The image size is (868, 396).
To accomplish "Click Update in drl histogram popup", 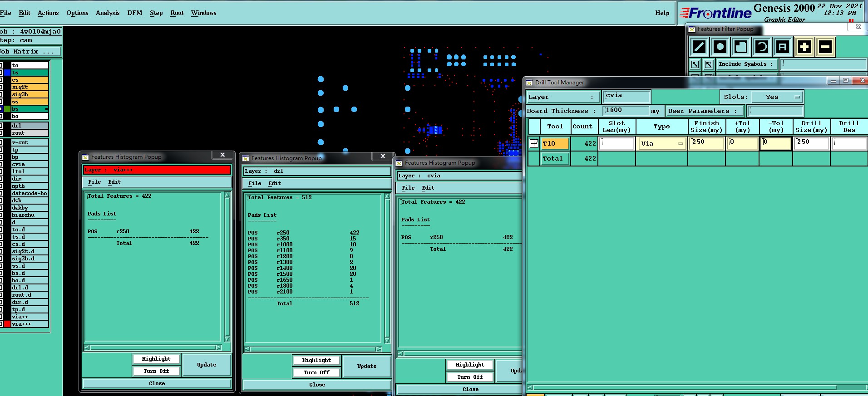I will pyautogui.click(x=367, y=366).
